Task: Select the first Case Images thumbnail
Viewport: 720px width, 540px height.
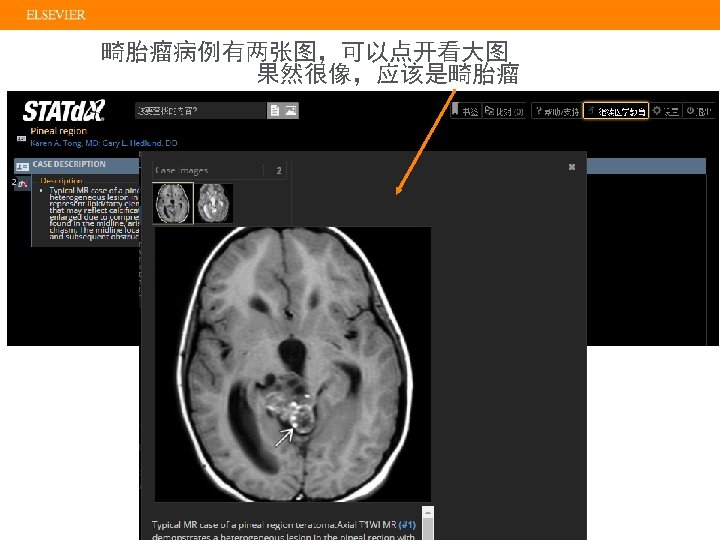Action: [x=173, y=203]
